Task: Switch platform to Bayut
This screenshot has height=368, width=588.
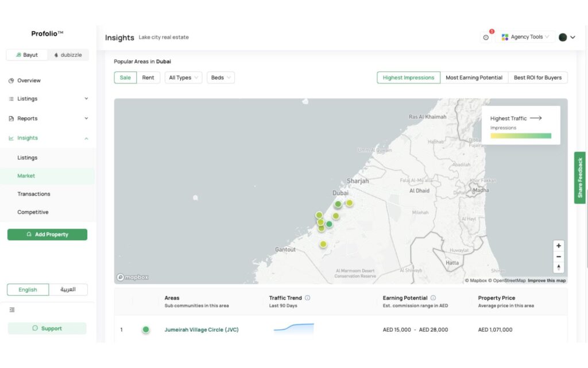Action: pyautogui.click(x=27, y=55)
